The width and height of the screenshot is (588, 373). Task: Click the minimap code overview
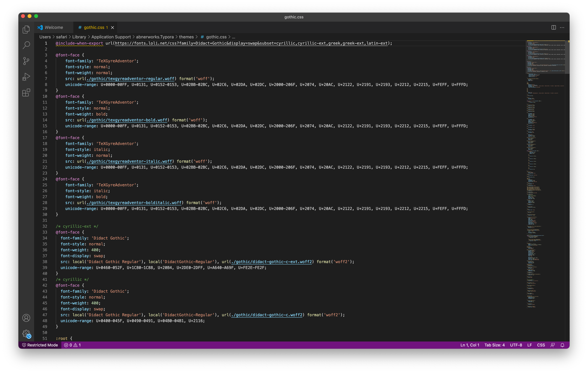tap(546, 174)
